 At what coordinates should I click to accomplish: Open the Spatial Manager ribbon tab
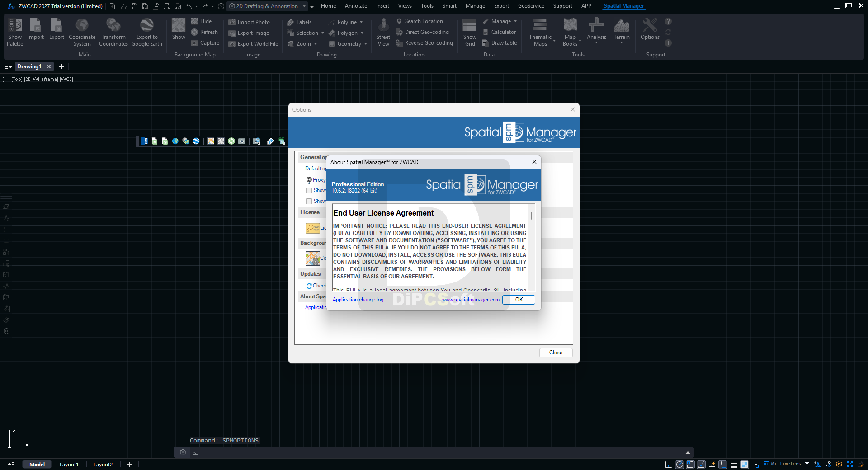point(624,6)
